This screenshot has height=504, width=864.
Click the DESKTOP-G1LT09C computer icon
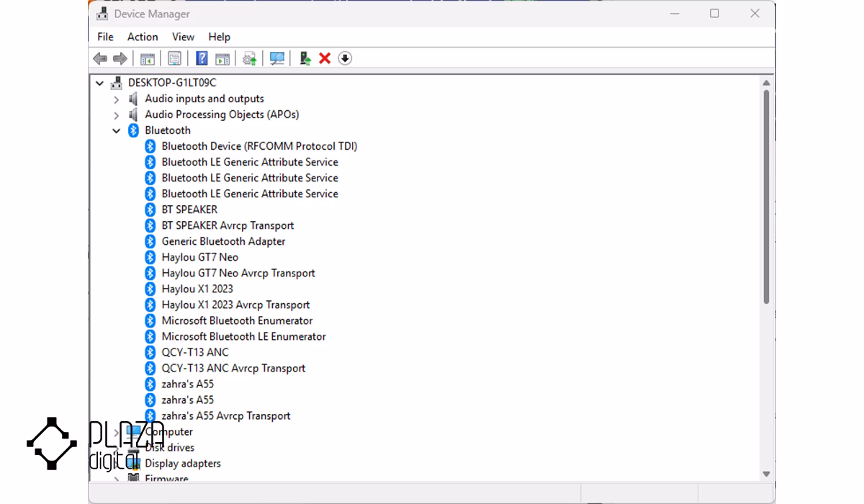click(x=117, y=83)
